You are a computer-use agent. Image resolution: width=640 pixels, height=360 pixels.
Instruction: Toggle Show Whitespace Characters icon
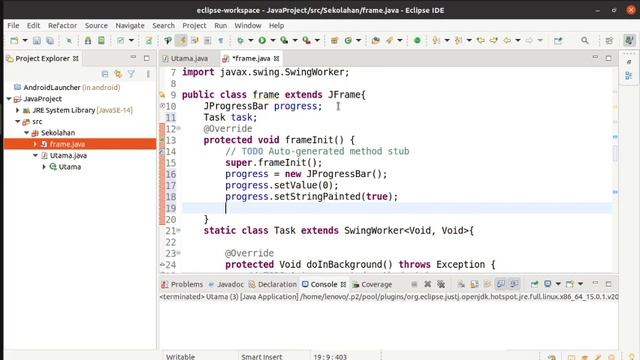click(221, 40)
